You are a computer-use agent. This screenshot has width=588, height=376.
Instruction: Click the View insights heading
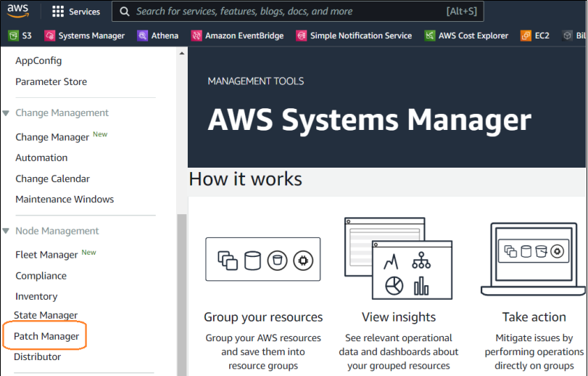(399, 317)
